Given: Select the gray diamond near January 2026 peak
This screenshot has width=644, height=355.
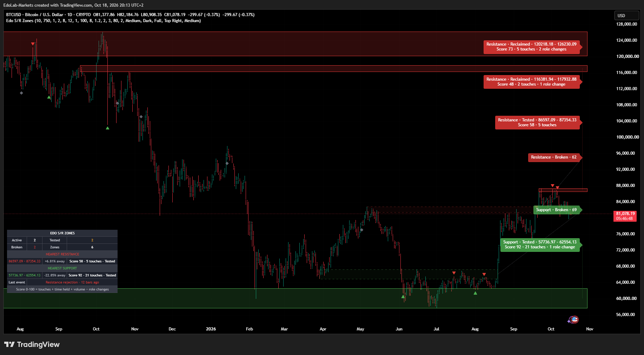Looking at the screenshot, I should coord(227,163).
